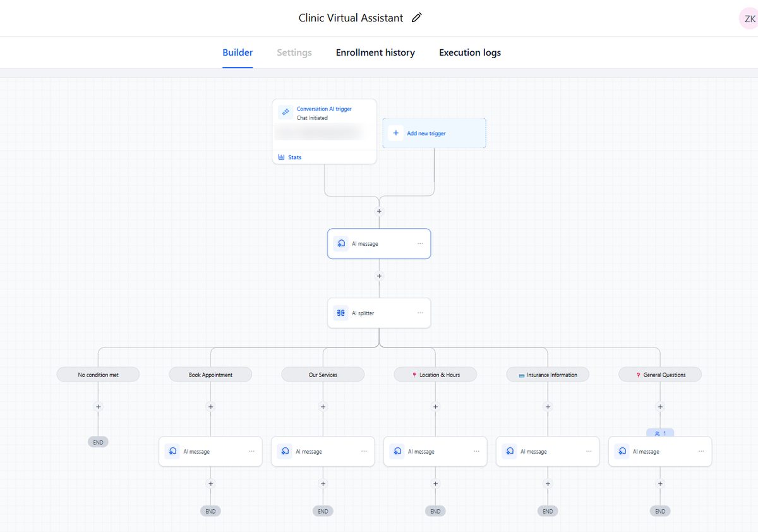Add step directly under Insurance Information label

point(548,407)
